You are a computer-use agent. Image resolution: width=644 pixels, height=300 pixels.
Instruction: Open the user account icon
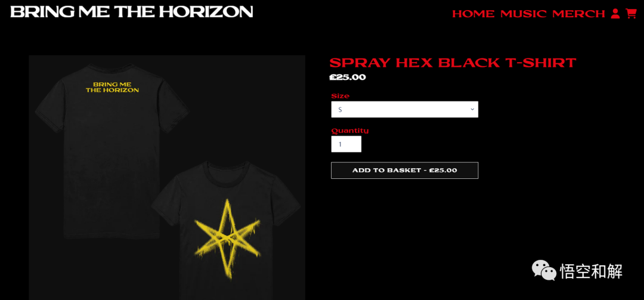click(615, 14)
